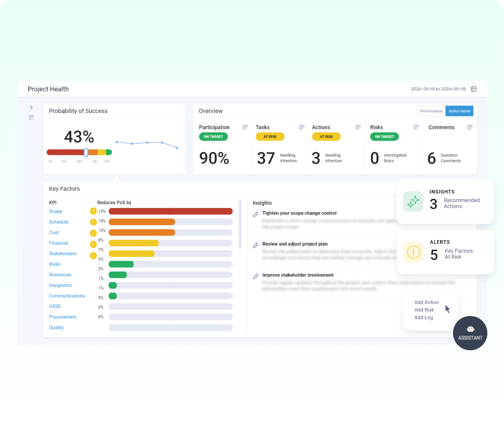Click sparkle icon beside Review and adjust project plan

(x=256, y=245)
